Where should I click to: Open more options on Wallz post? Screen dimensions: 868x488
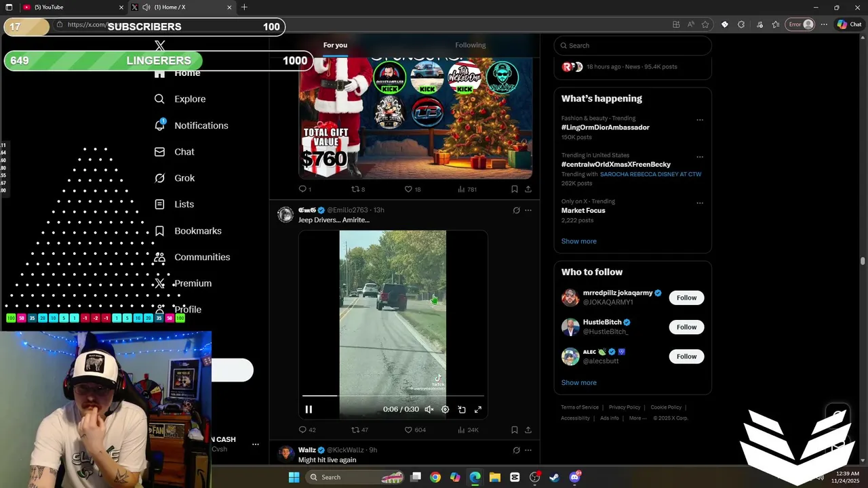(x=528, y=450)
